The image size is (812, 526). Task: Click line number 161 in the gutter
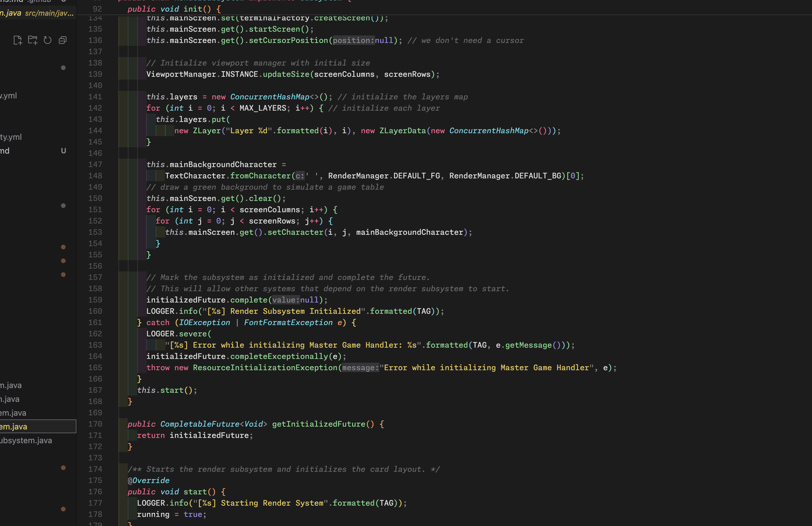[95, 322]
